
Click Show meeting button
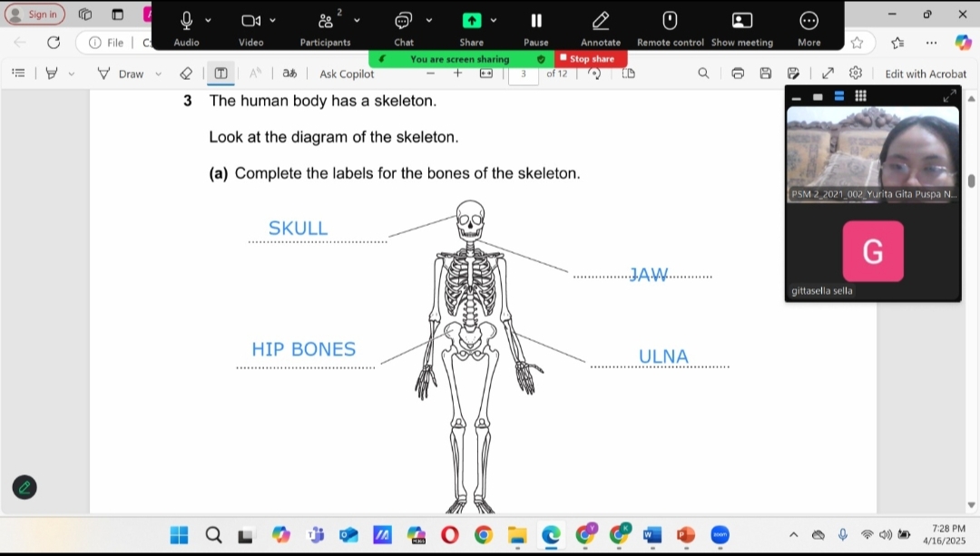tap(742, 28)
